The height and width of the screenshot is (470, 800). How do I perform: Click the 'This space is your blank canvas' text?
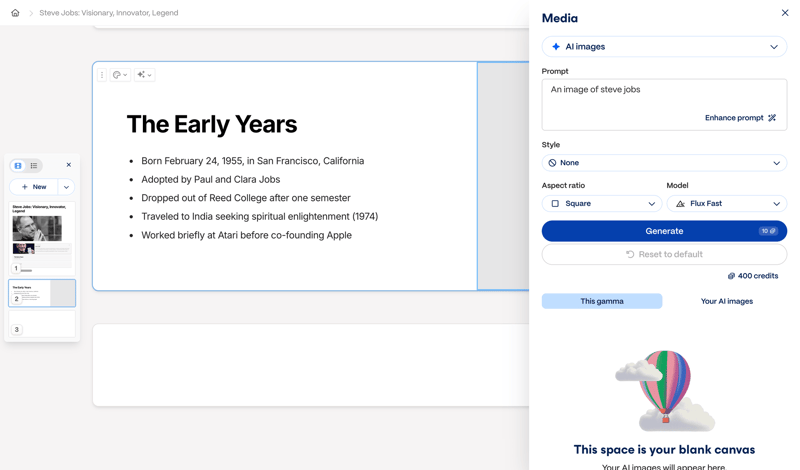pyautogui.click(x=664, y=450)
